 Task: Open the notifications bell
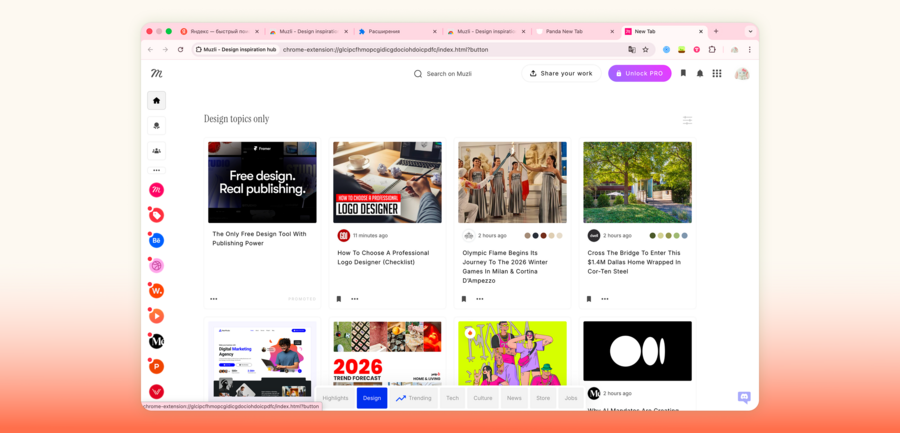(x=700, y=73)
